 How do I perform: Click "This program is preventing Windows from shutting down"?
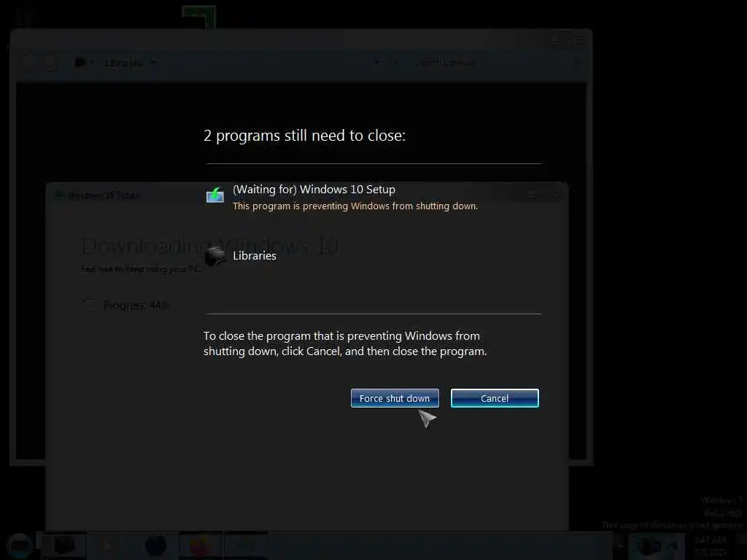tap(355, 206)
